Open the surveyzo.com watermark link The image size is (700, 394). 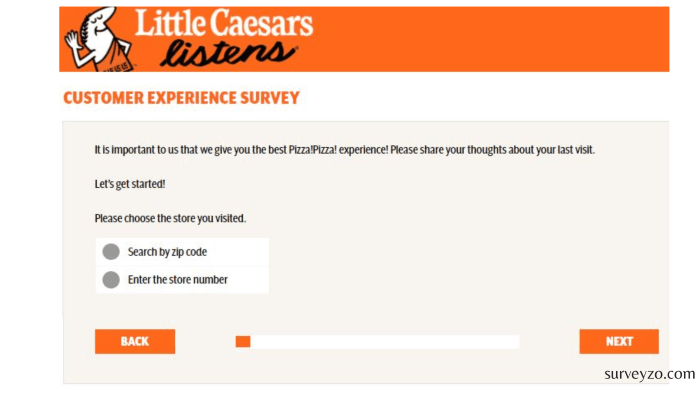pyautogui.click(x=650, y=374)
